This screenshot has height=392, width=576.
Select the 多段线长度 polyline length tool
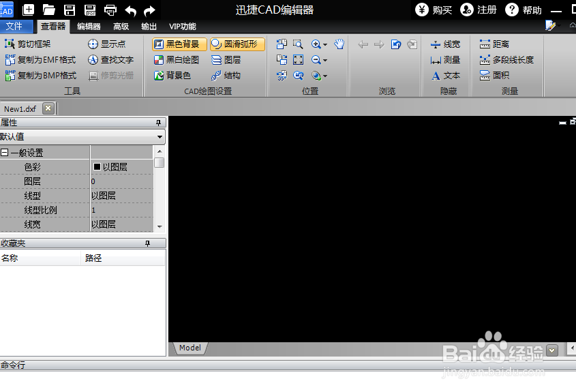click(506, 60)
